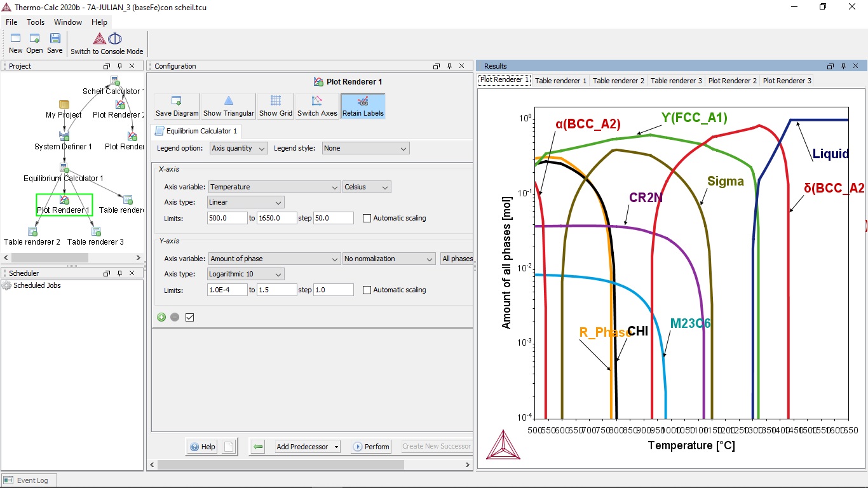Click the Add Predecessor button
This screenshot has width=868, height=488.
[x=308, y=447]
